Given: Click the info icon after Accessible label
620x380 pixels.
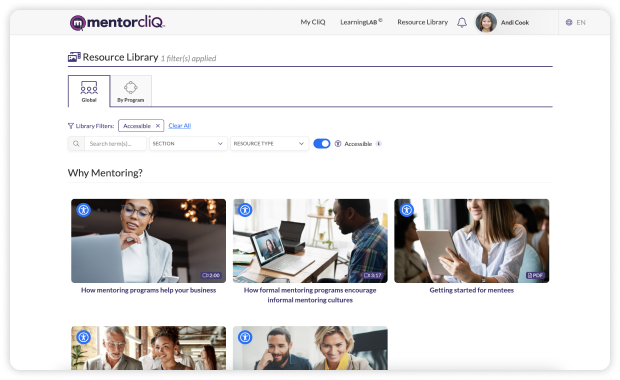Looking at the screenshot, I should [378, 144].
